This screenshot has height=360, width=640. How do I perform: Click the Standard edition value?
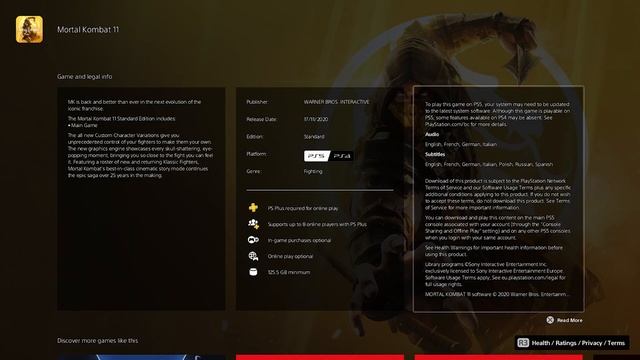click(x=314, y=137)
